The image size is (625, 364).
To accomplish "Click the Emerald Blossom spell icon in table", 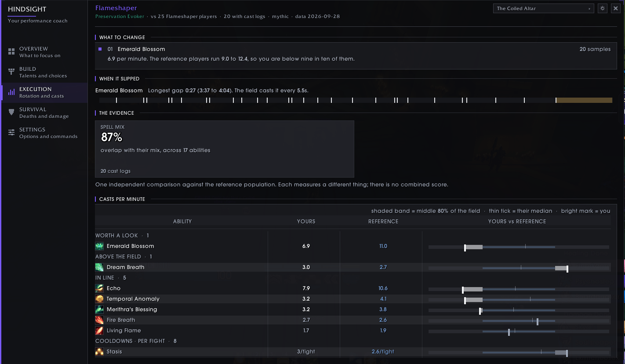I will pyautogui.click(x=99, y=246).
